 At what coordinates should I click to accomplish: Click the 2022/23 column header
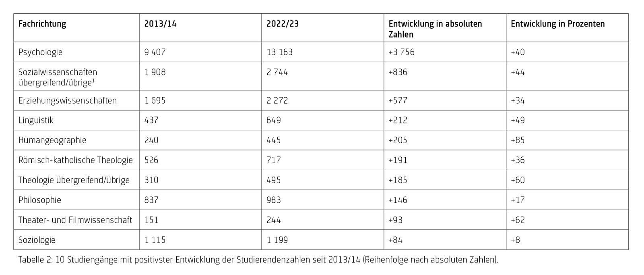click(283, 24)
